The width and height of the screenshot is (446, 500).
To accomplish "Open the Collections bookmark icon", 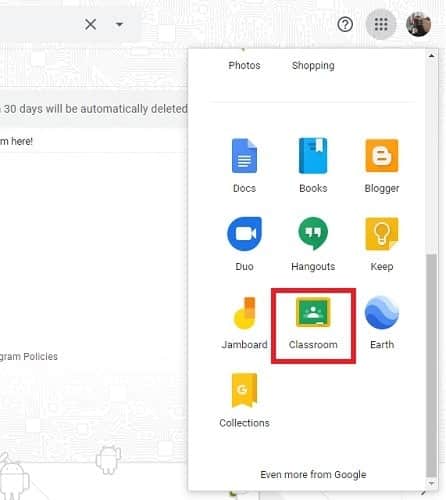I will click(244, 390).
